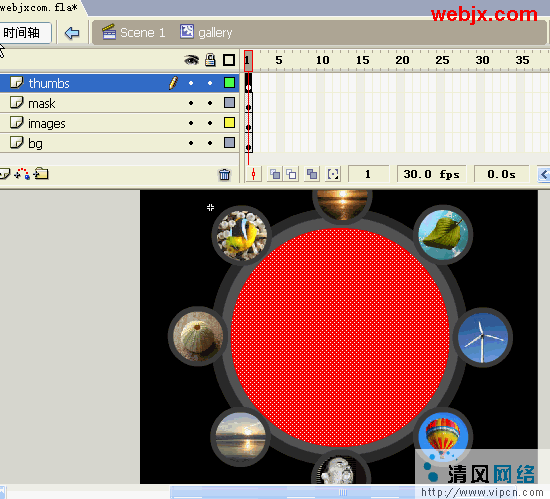The width and height of the screenshot is (550, 499).
Task: Add a motion guide layer
Action: click(22, 174)
